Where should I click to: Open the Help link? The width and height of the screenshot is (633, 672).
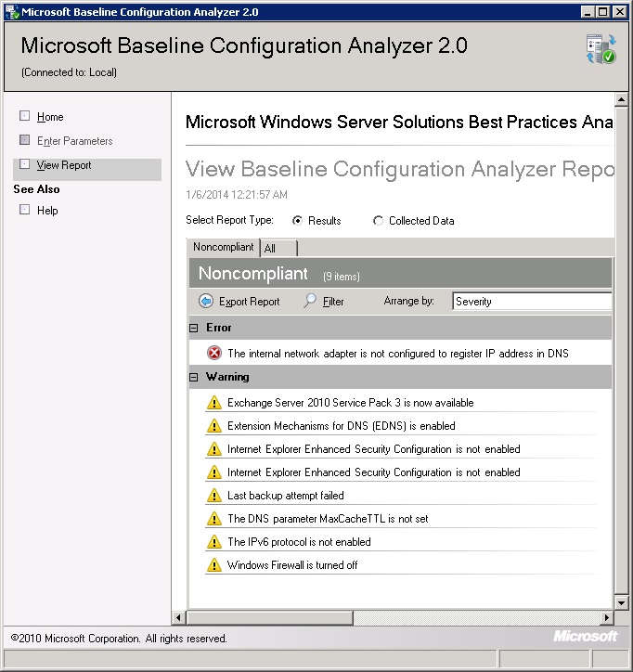47,211
